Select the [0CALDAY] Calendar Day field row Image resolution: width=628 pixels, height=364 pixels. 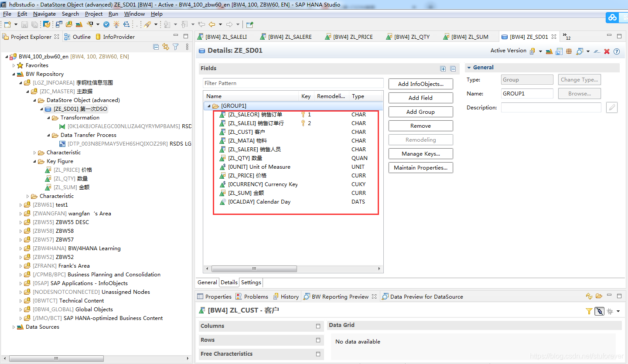click(x=293, y=202)
